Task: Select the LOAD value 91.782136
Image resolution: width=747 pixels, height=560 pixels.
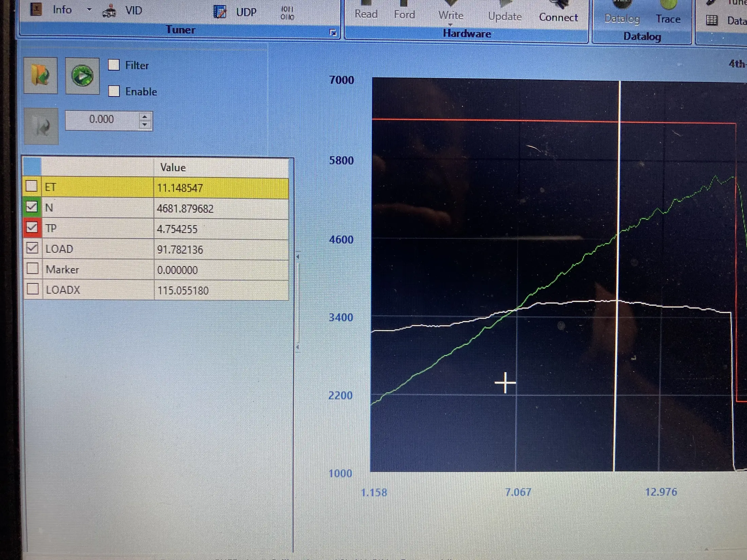Action: point(180,250)
